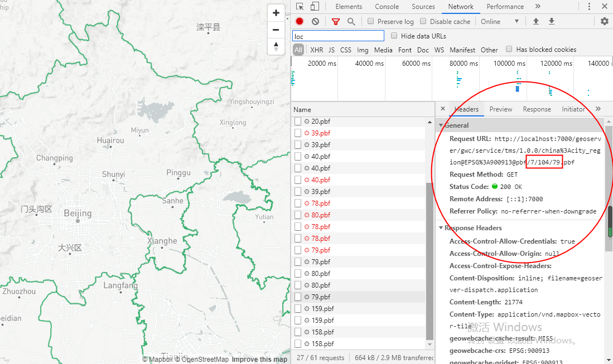Enable Preserve log checkbox
This screenshot has width=613, height=364.
[x=370, y=21]
